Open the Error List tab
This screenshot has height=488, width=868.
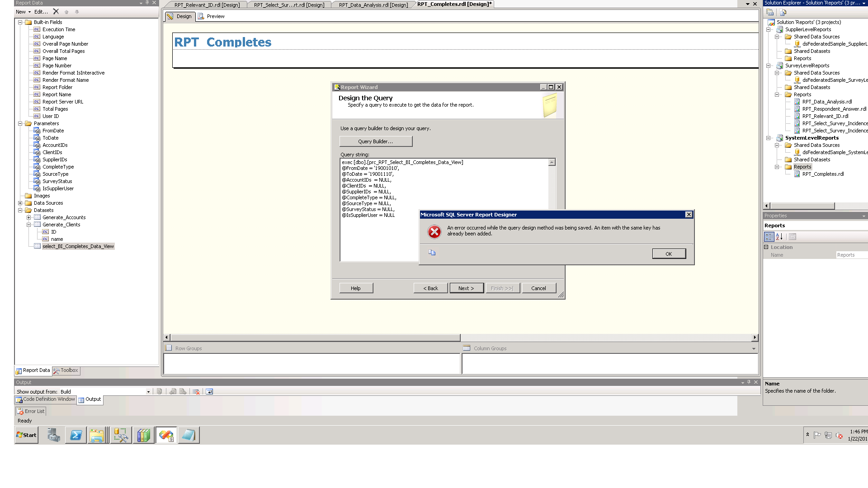point(31,411)
